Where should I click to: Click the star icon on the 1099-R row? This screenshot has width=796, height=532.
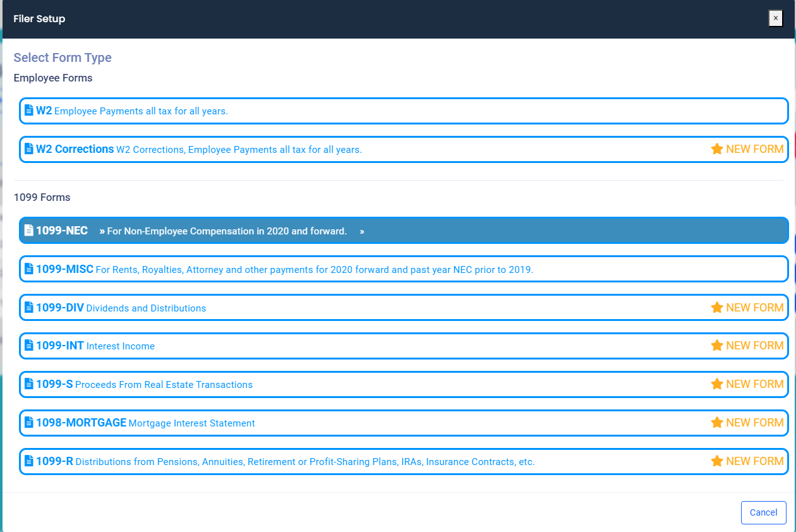[x=717, y=461]
